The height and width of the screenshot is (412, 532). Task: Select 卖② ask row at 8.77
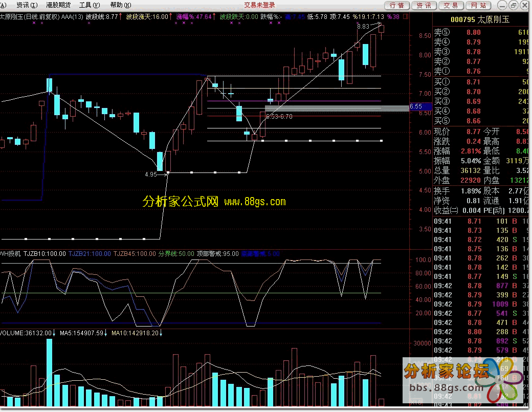[x=481, y=62]
